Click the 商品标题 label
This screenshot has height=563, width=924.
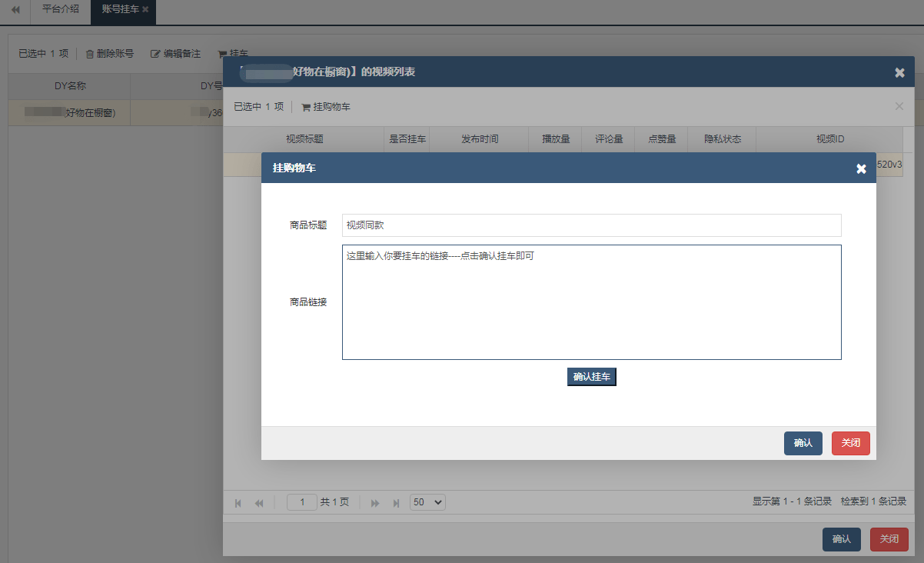tap(308, 225)
